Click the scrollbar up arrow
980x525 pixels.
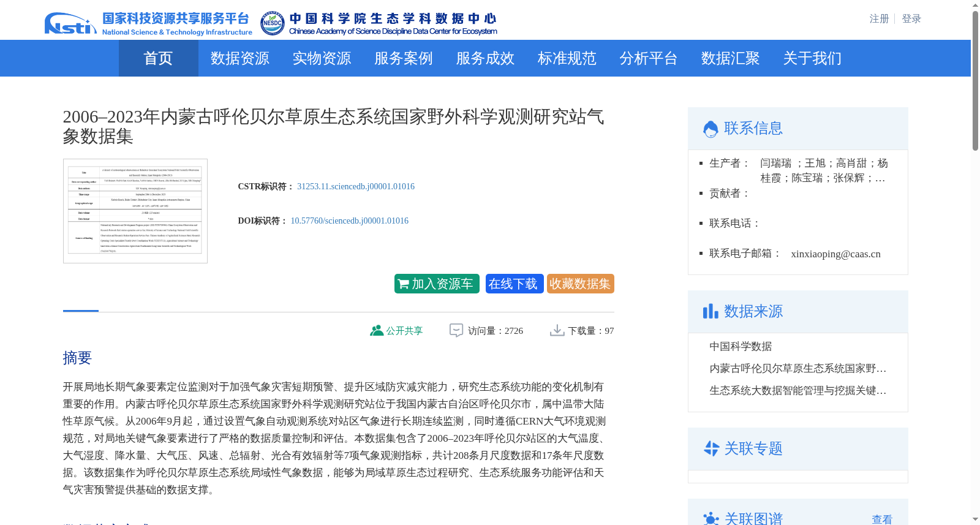975,5
